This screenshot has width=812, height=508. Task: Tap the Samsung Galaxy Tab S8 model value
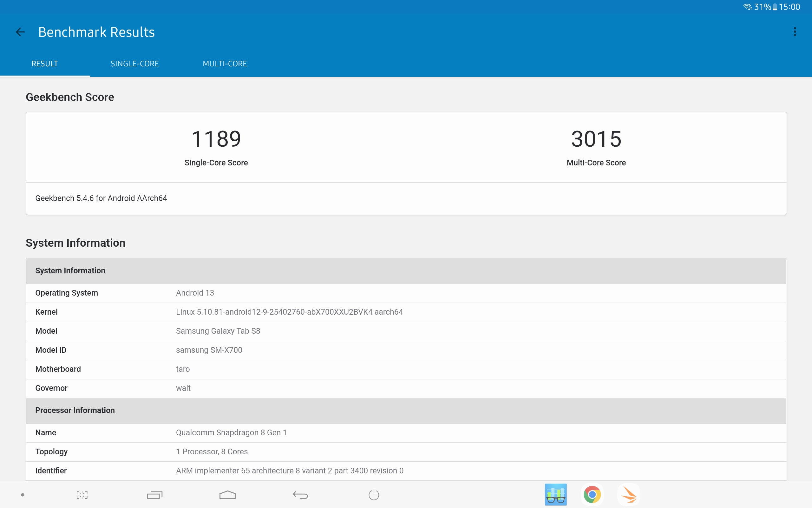coord(218,331)
